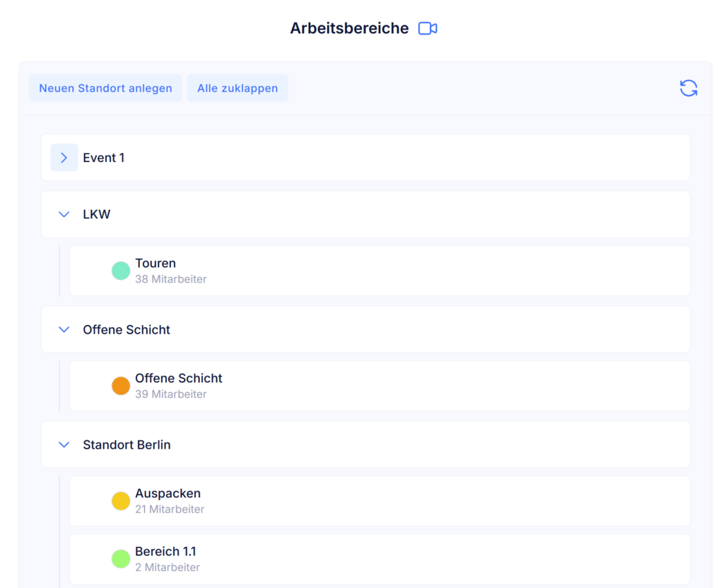
Task: Select the Event 1 location row title
Action: pos(103,158)
